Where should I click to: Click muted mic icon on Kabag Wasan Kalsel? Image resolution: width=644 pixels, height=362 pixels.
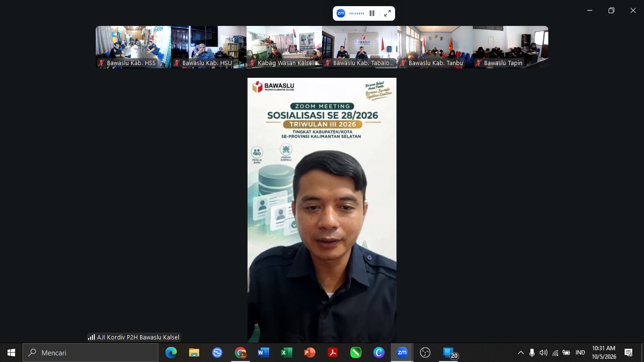(252, 63)
